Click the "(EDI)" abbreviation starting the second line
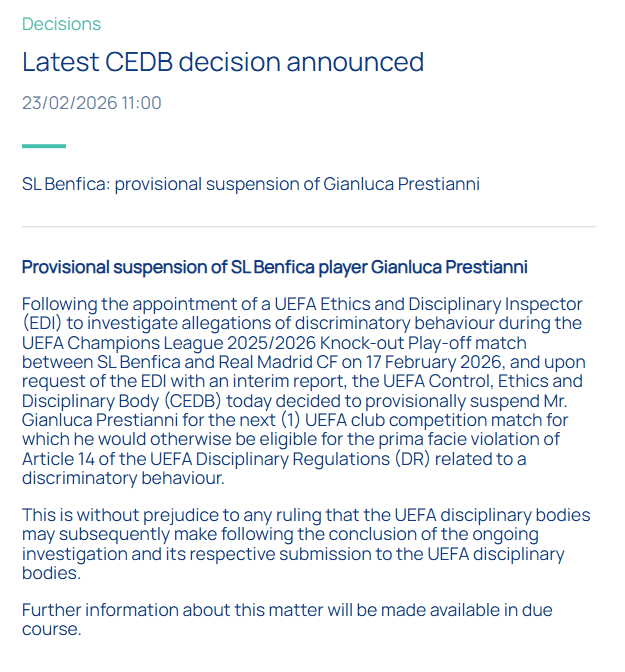 coord(42,323)
